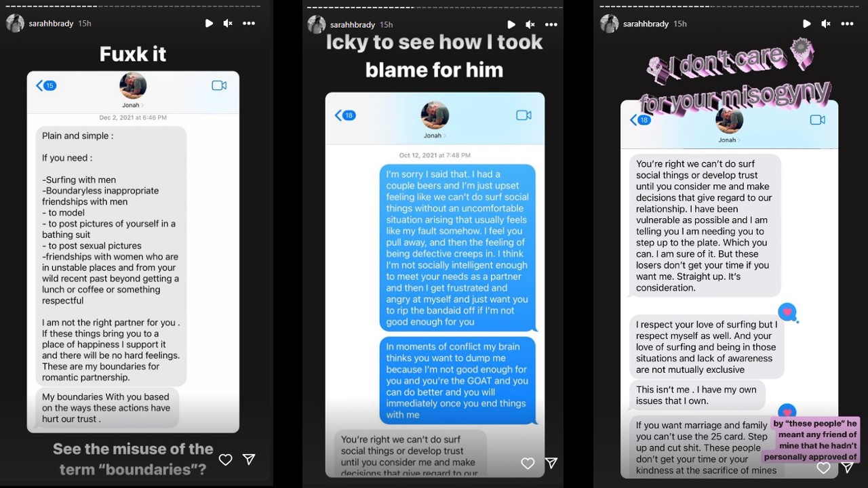Toggle mute on the middle story
This screenshot has height=488, width=868.
tap(530, 24)
